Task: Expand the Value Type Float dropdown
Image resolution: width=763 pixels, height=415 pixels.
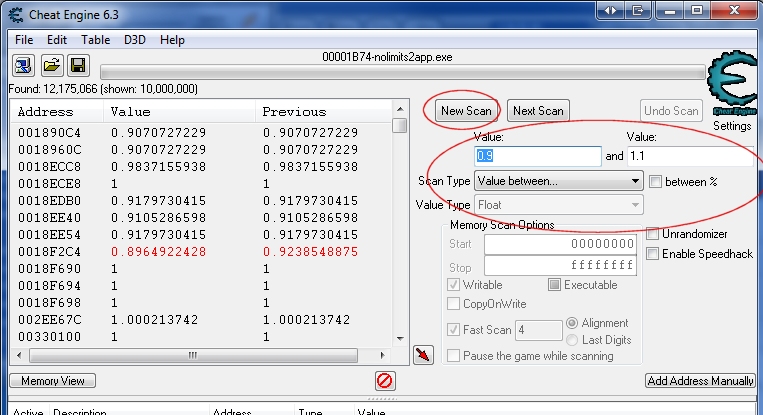Action: tap(558, 205)
